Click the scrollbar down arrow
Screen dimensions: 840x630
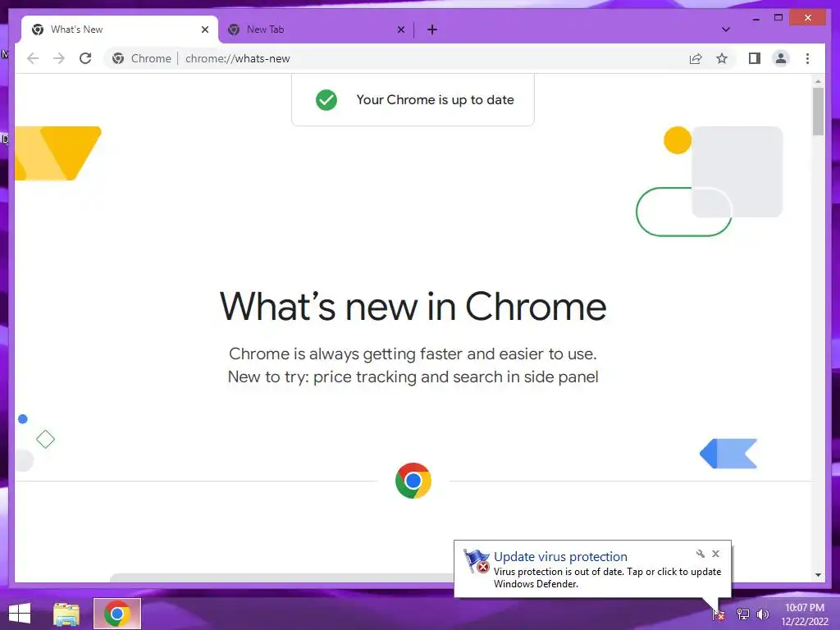(818, 575)
